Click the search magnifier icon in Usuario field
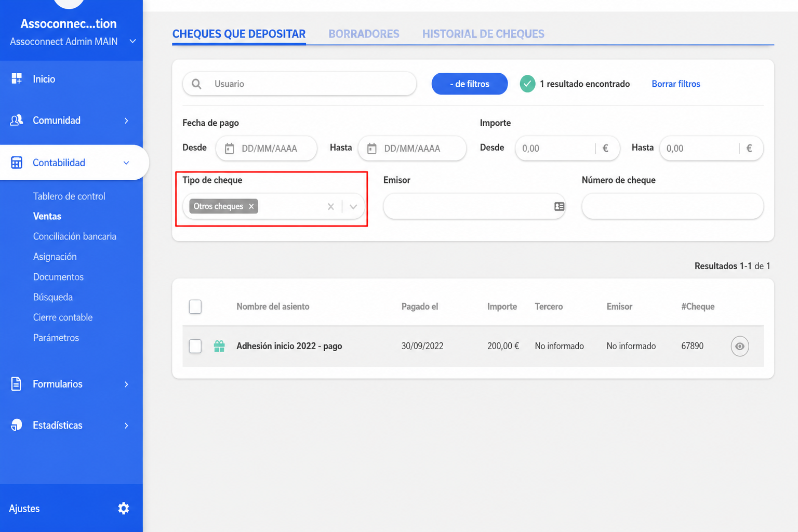 click(196, 84)
